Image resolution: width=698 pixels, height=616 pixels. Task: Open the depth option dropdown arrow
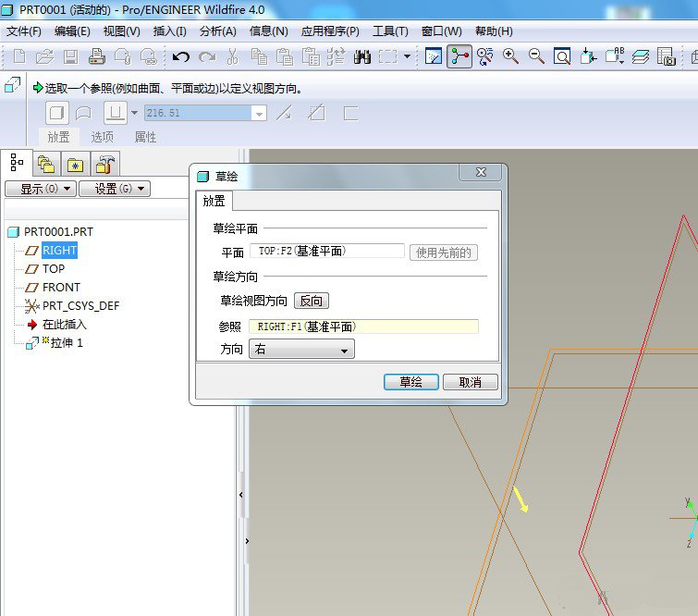point(134,113)
